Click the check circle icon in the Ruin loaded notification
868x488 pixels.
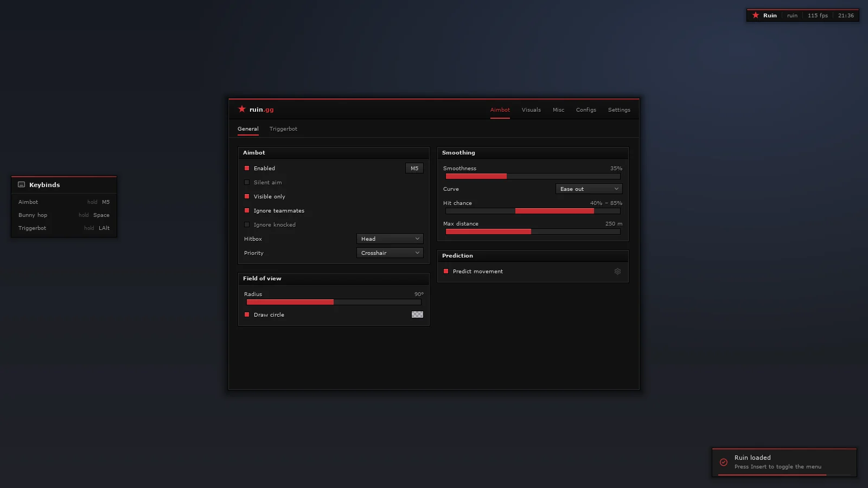click(724, 463)
